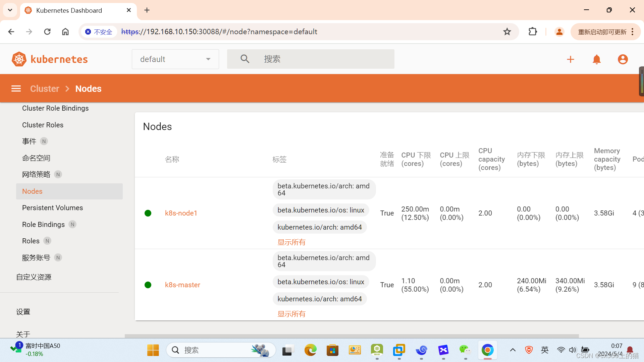Click k8s-master kubernetes.io/arch: amd64 label

click(320, 299)
